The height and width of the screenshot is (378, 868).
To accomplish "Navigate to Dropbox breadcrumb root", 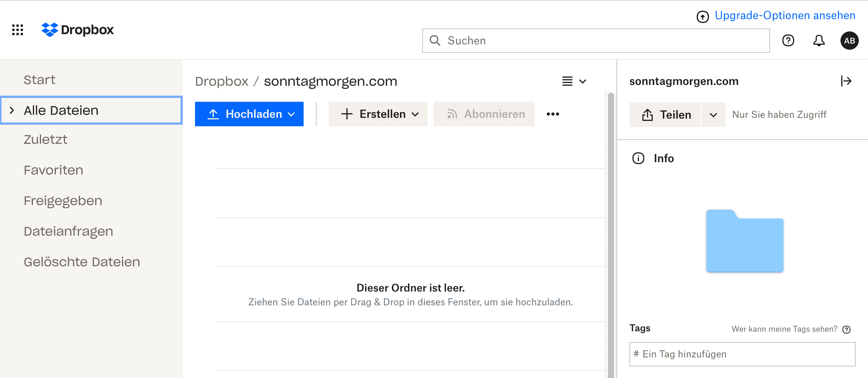I will (222, 81).
